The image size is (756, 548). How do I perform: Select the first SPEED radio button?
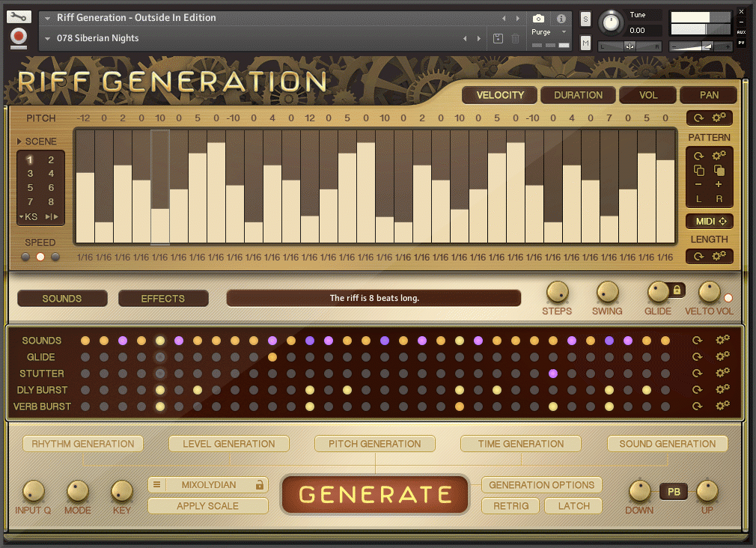pos(25,257)
